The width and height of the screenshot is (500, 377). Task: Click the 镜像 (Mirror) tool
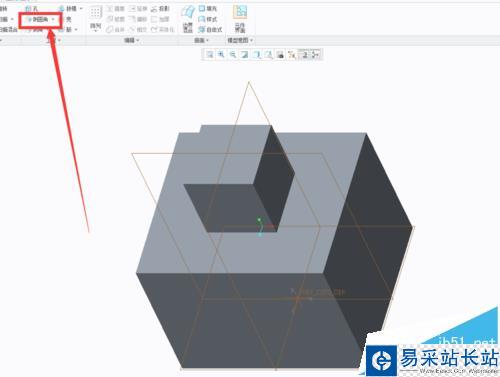pos(115,8)
